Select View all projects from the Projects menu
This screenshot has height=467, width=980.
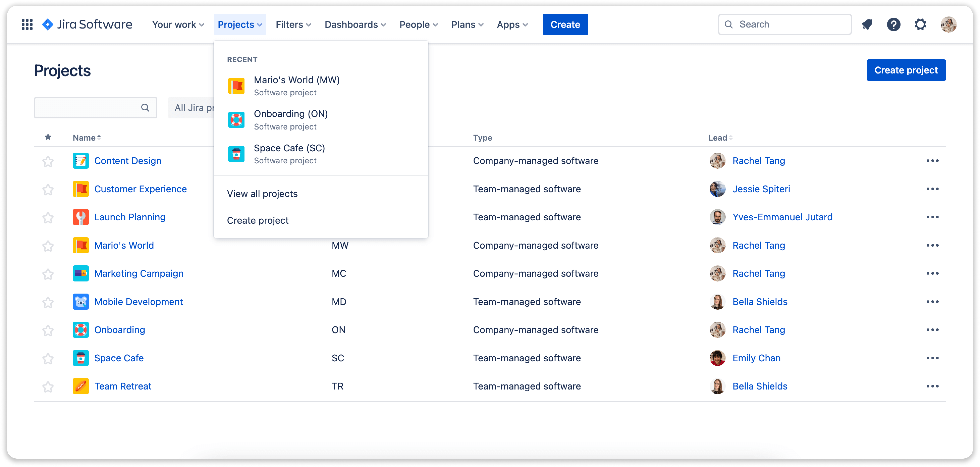(x=262, y=193)
